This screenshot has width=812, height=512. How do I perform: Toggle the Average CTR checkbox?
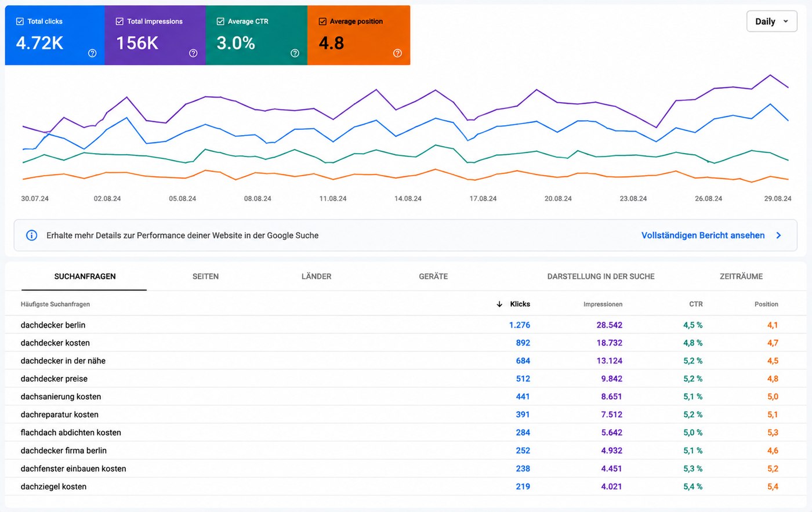coord(220,21)
